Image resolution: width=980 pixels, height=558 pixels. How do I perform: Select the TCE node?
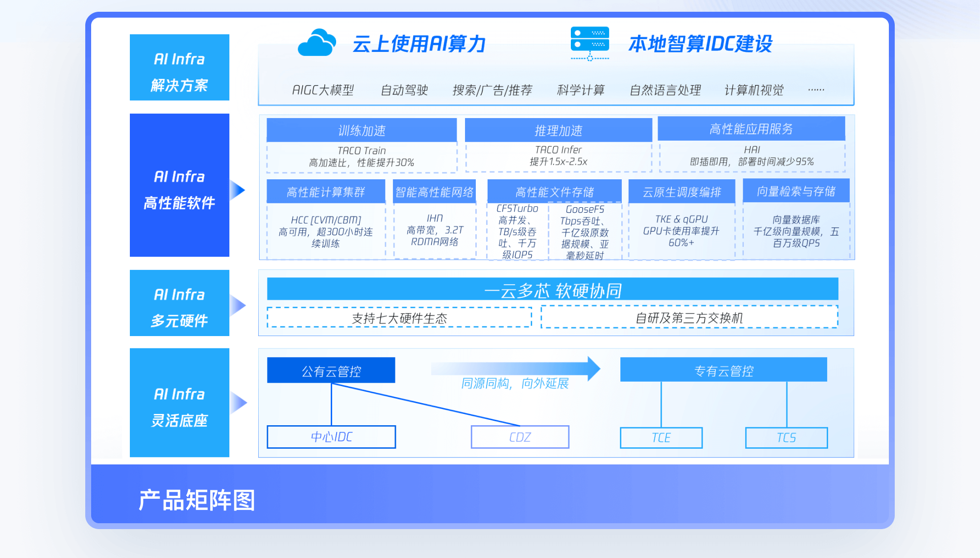[661, 437]
